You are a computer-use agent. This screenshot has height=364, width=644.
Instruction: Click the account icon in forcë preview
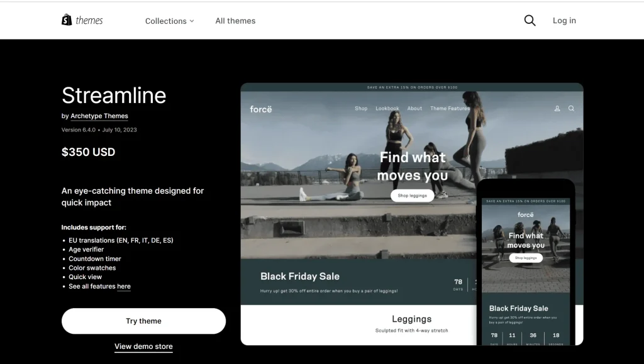[557, 109]
